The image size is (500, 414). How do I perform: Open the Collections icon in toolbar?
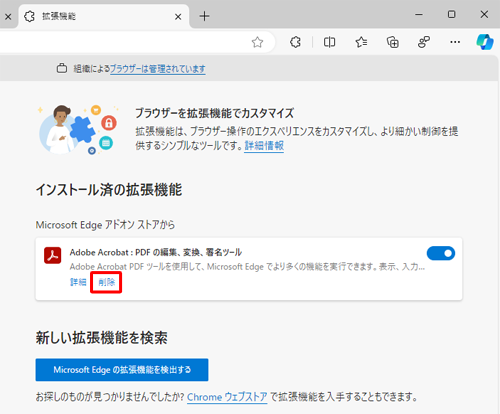tap(392, 42)
